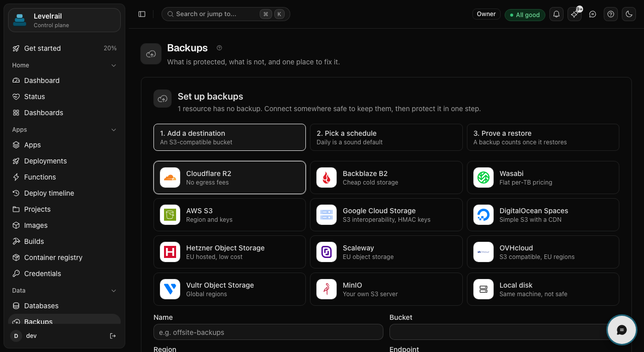Screen dimensions: 644x352
Task: Click the AWS S3 bucket logo
Action: pyautogui.click(x=170, y=215)
